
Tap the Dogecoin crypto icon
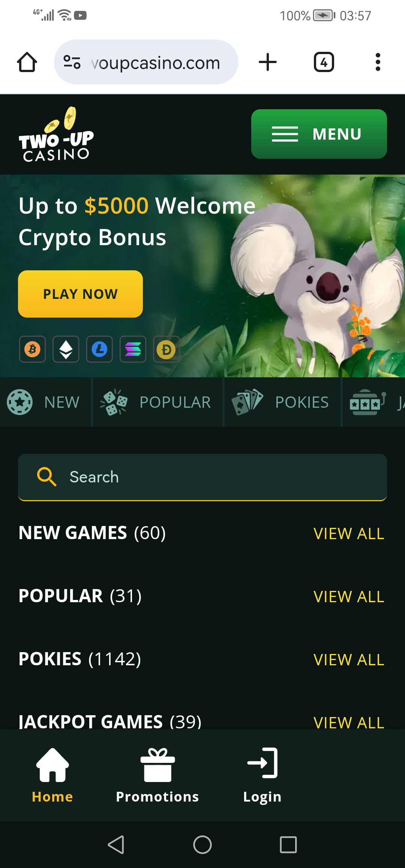[x=166, y=349]
